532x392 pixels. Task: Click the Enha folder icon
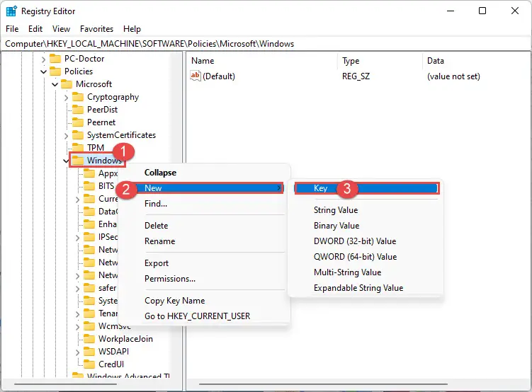tap(89, 224)
